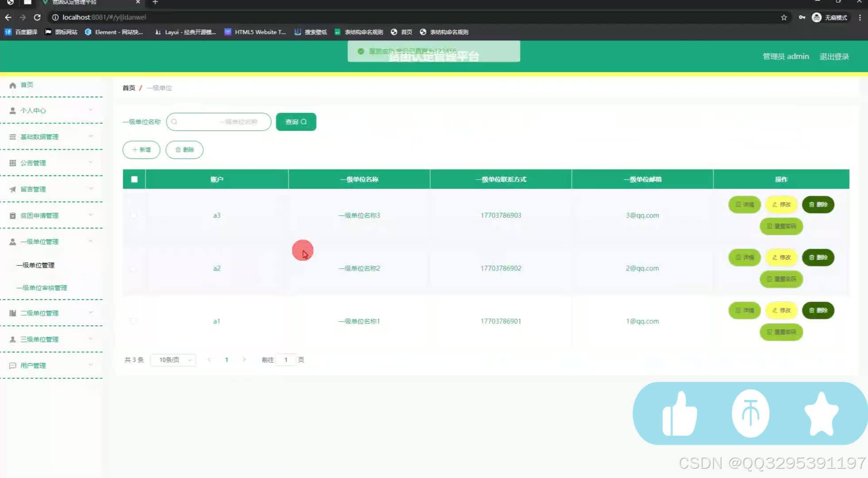This screenshot has width=868, height=478.
Task: Check the row checkbox for account a3
Action: coord(133,216)
